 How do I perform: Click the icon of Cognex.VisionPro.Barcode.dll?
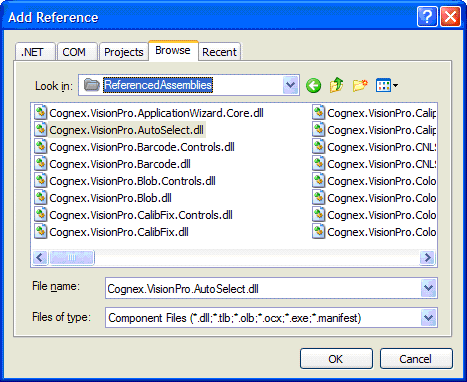41,164
